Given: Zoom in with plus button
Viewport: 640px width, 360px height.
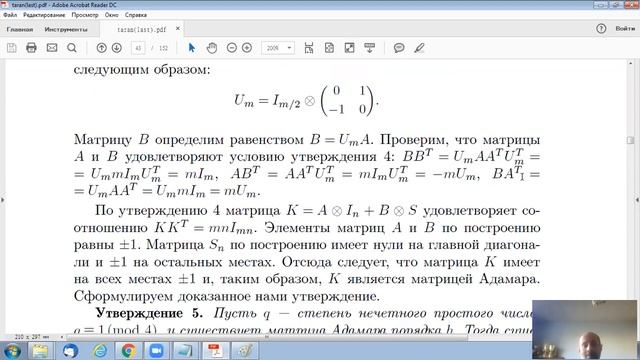Looking at the screenshot, I should pyautogui.click(x=247, y=48).
